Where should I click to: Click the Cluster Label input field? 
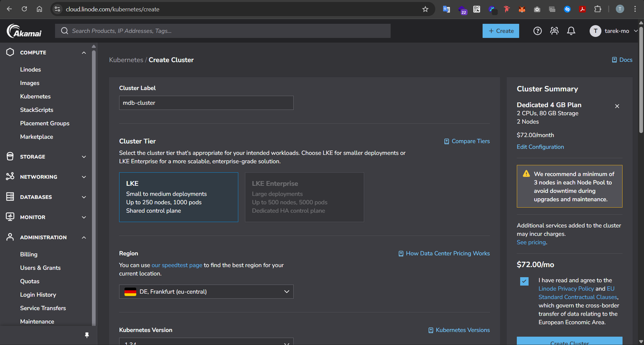point(206,103)
